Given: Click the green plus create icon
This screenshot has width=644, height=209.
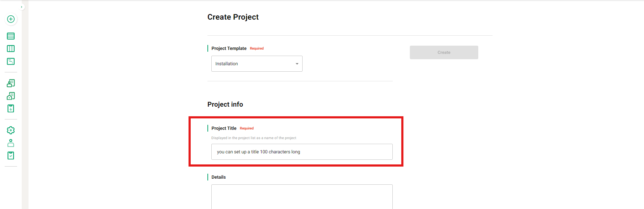Looking at the screenshot, I should (11, 19).
